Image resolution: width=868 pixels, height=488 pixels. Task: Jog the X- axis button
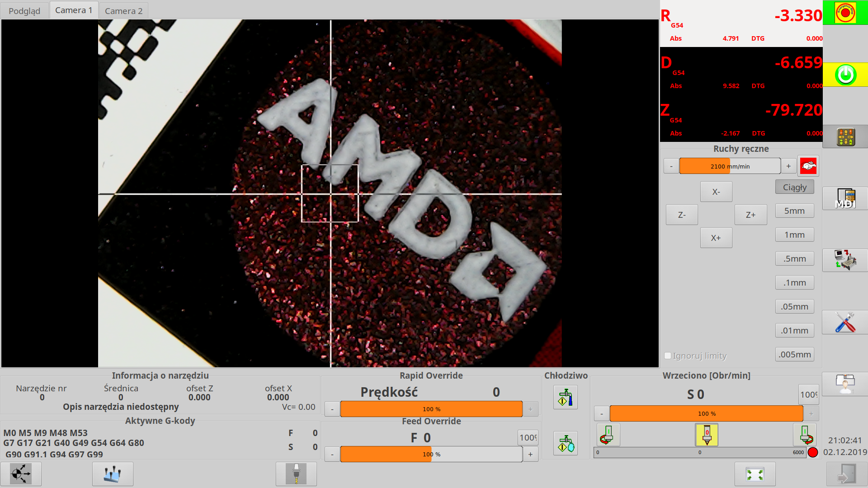(x=716, y=192)
